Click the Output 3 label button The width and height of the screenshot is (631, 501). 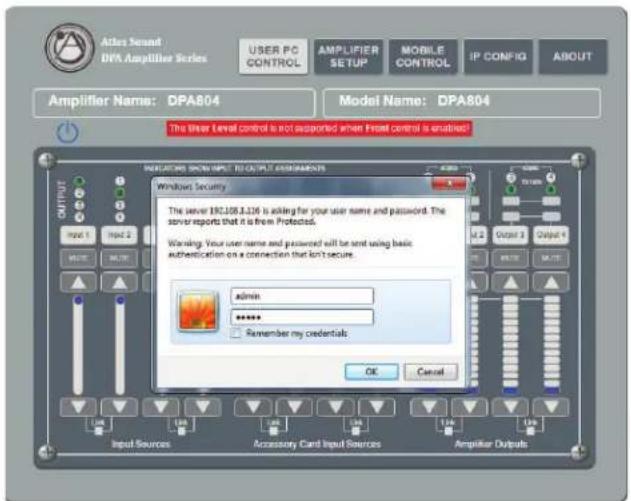tap(511, 235)
